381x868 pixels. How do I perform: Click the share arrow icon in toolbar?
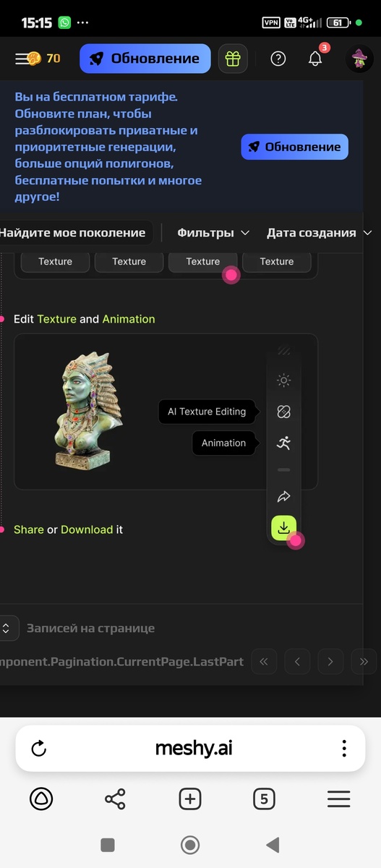283,496
